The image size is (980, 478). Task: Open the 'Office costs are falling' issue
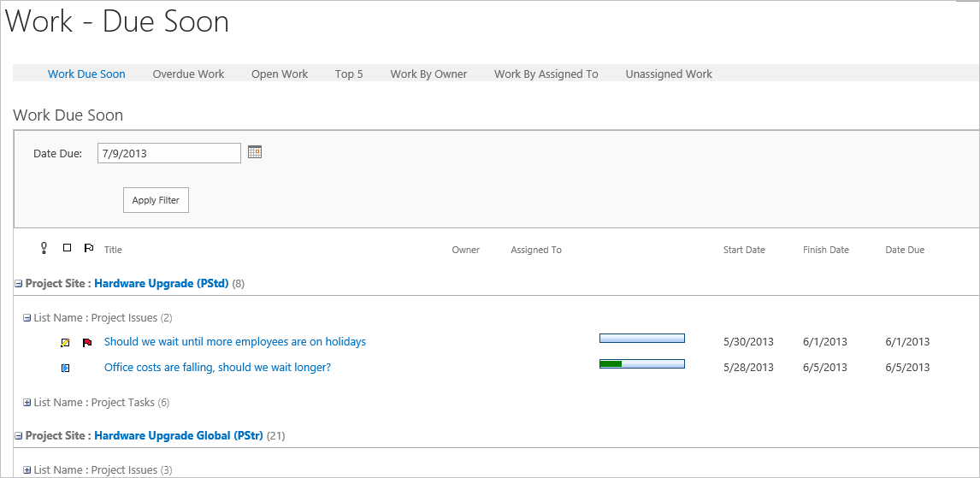[217, 368]
